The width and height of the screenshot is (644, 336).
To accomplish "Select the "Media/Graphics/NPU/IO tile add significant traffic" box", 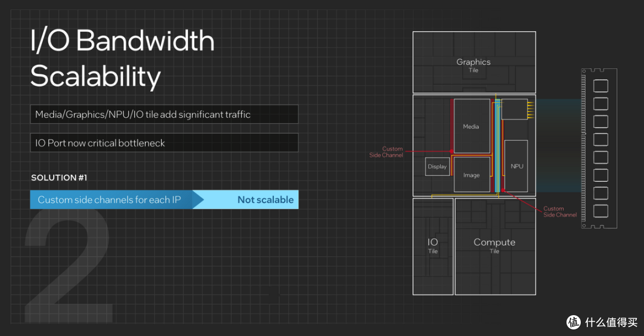I will (164, 114).
